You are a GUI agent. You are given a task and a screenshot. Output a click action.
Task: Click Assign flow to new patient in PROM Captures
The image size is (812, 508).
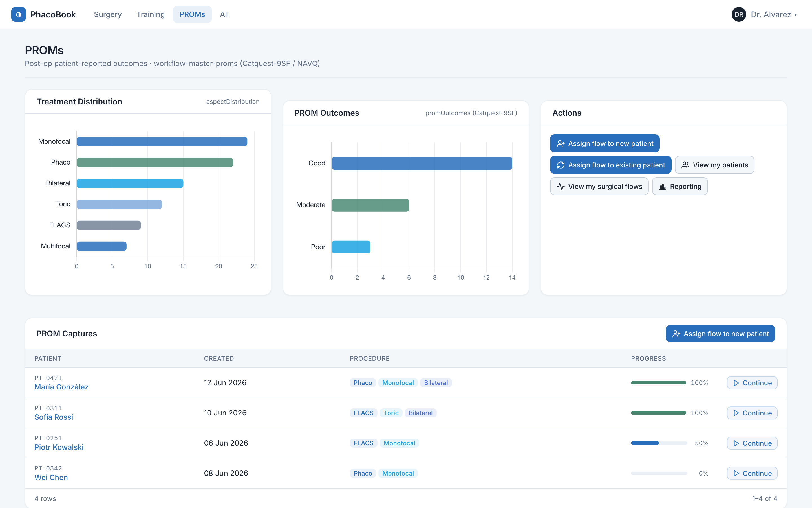pyautogui.click(x=720, y=334)
